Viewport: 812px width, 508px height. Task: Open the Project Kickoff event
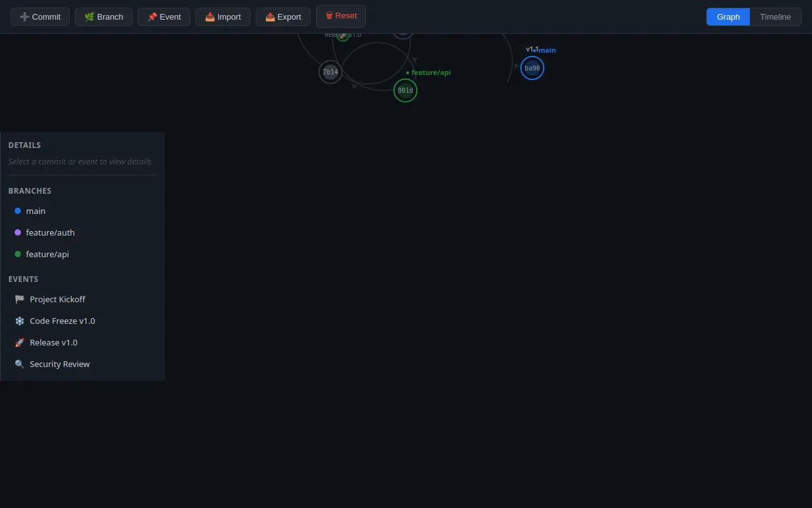pyautogui.click(x=82, y=299)
